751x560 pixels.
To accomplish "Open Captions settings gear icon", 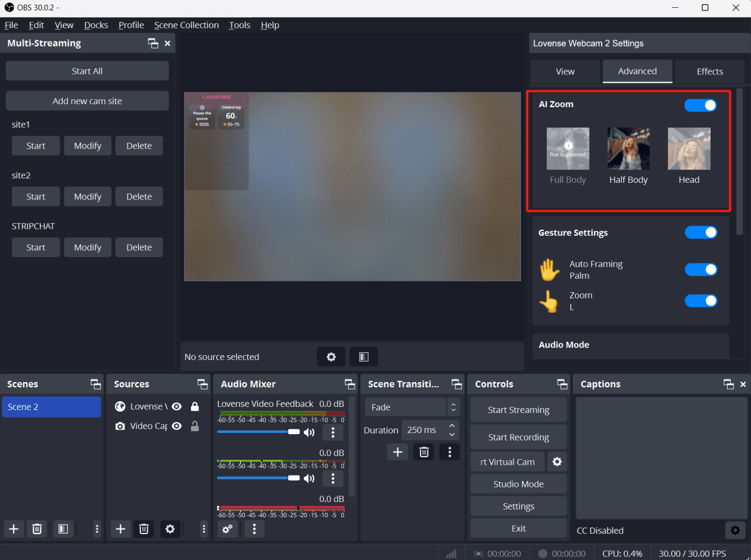I will coord(735,530).
